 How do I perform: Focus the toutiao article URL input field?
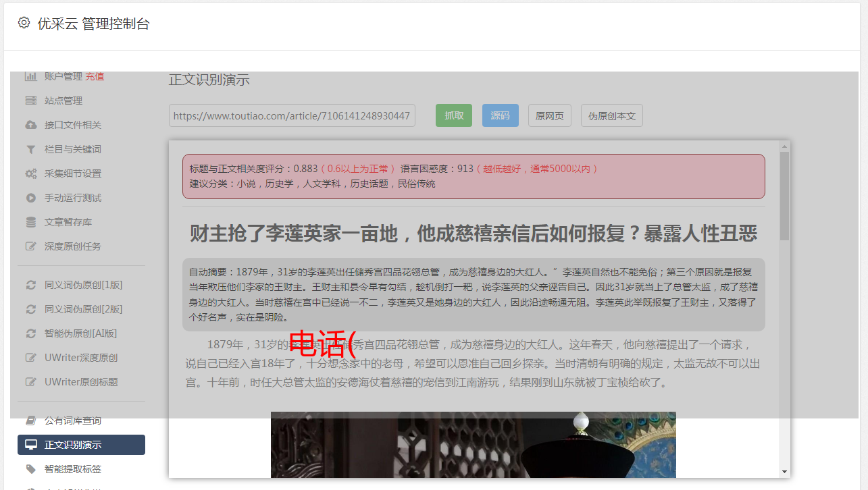pyautogui.click(x=292, y=115)
